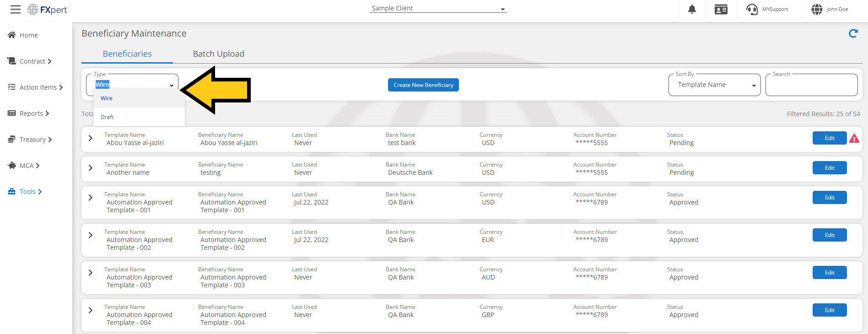The height and width of the screenshot is (334, 868).
Task: Click the Search input field
Action: (x=811, y=85)
